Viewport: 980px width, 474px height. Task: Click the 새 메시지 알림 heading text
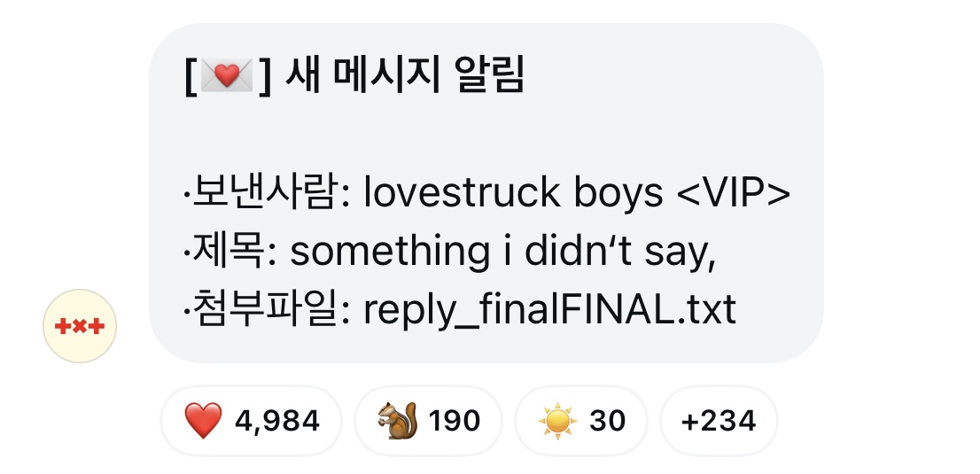(406, 77)
